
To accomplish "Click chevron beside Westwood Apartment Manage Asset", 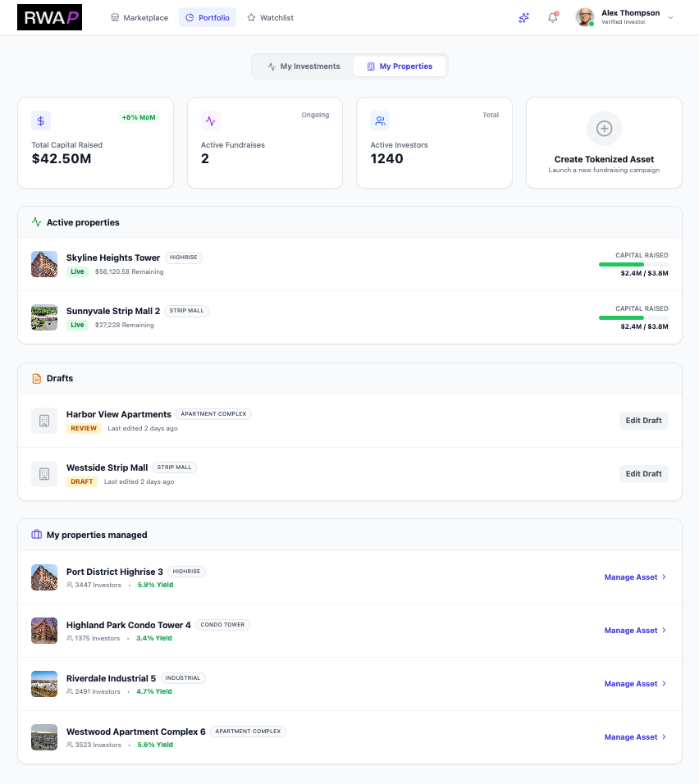I will 664,737.
